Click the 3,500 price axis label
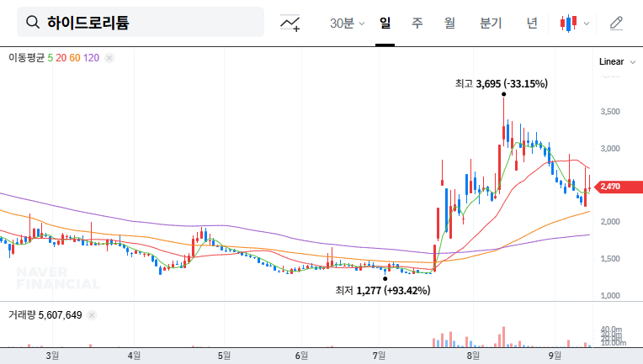The height and width of the screenshot is (364, 643). pos(610,111)
